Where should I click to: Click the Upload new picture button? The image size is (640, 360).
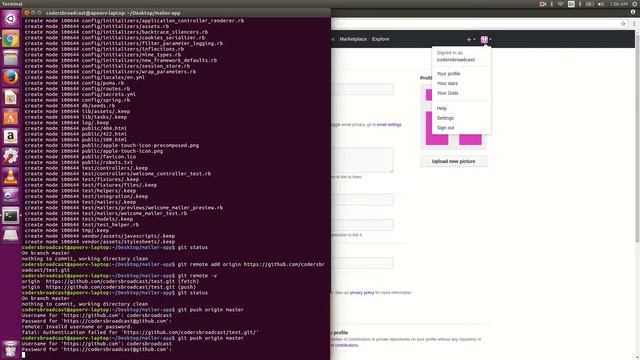[x=453, y=161]
